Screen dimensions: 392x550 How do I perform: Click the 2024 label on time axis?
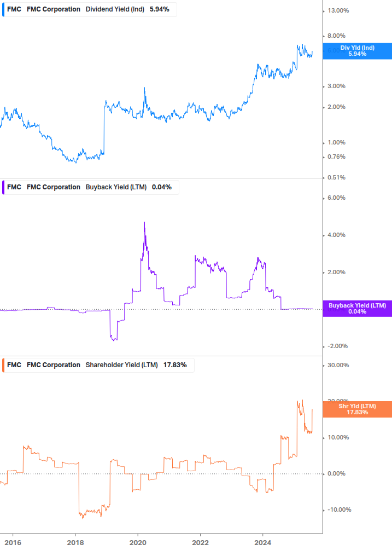pyautogui.click(x=263, y=543)
